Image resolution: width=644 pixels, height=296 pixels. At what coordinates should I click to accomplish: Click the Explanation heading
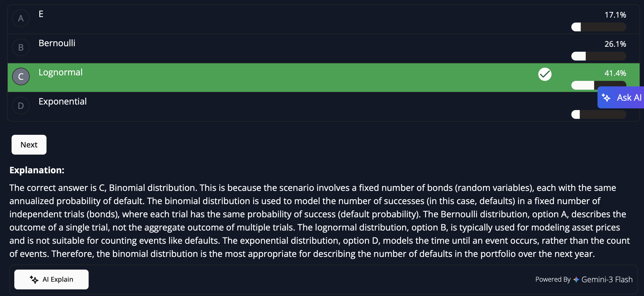(x=37, y=170)
